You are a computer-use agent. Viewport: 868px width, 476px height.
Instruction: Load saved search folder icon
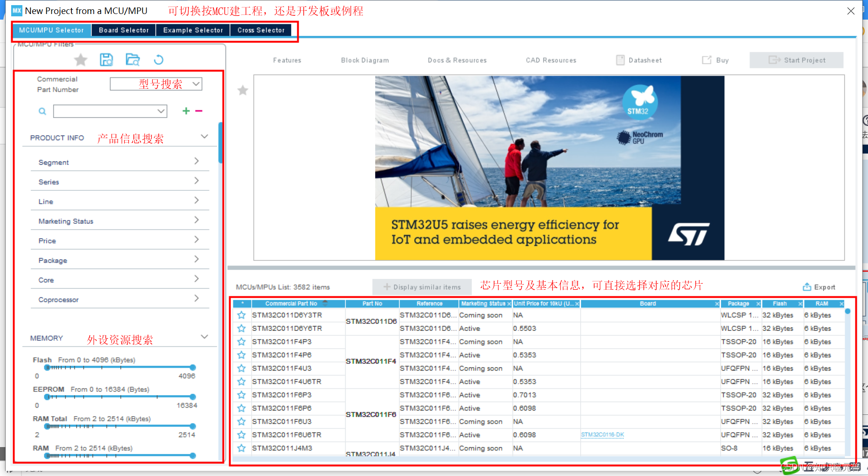tap(133, 60)
